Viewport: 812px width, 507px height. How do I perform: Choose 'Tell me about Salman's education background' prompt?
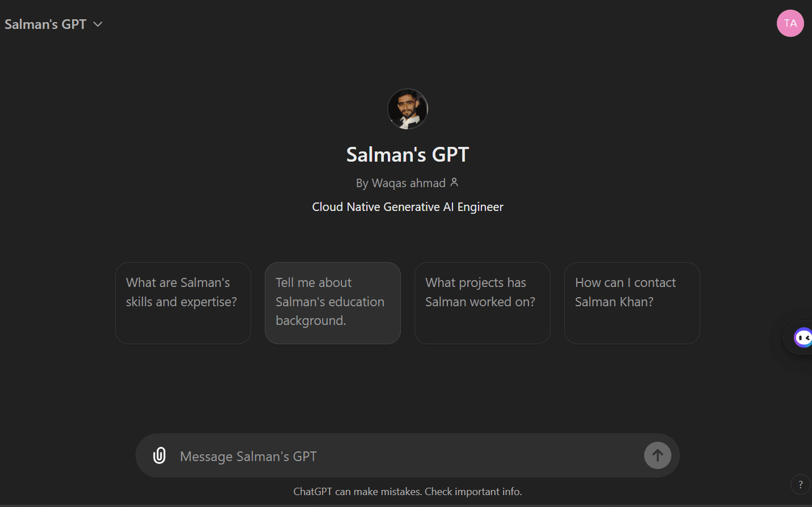[332, 303]
